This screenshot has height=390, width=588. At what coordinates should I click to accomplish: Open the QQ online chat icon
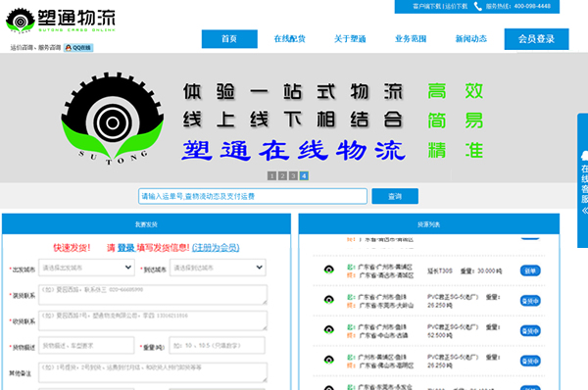[78, 48]
